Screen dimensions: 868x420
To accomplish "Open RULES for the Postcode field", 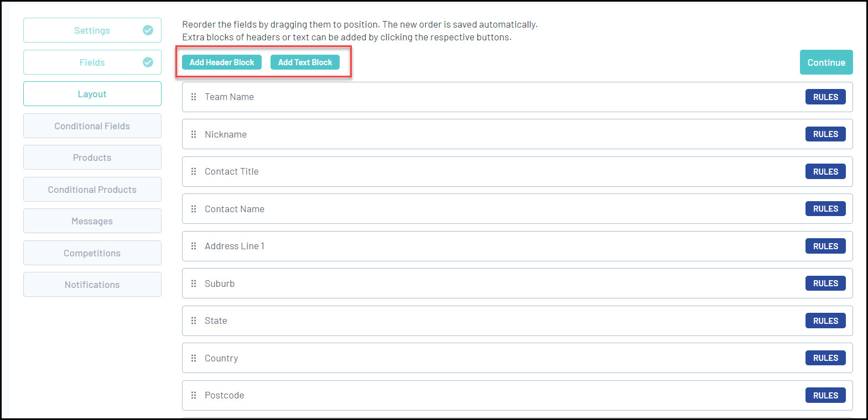I will [x=825, y=395].
